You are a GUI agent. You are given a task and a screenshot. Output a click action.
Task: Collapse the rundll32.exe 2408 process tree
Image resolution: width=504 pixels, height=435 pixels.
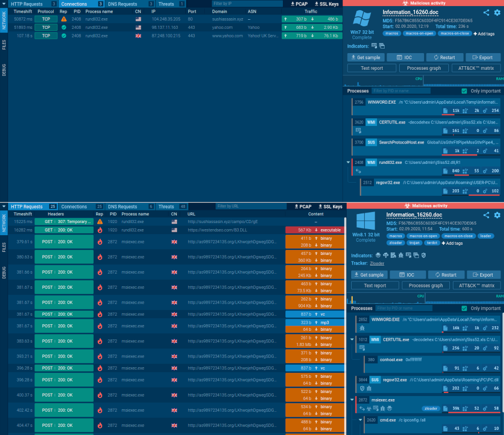click(348, 162)
